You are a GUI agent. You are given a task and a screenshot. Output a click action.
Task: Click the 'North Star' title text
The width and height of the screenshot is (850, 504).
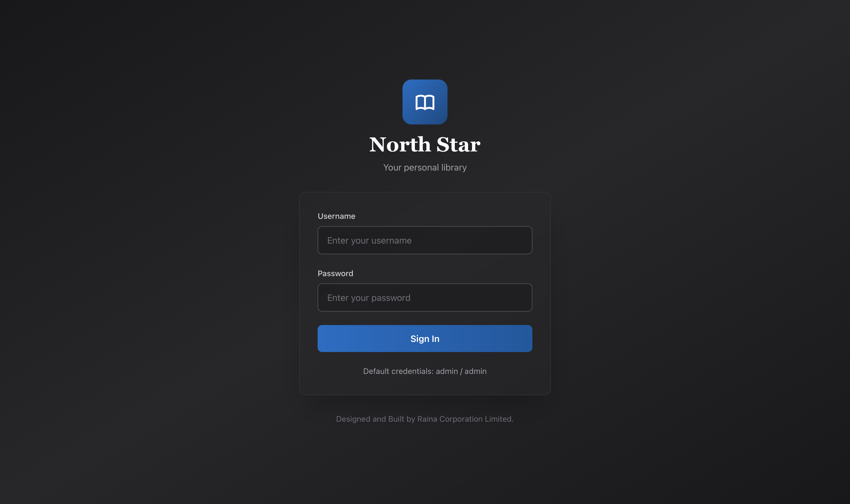point(425,145)
